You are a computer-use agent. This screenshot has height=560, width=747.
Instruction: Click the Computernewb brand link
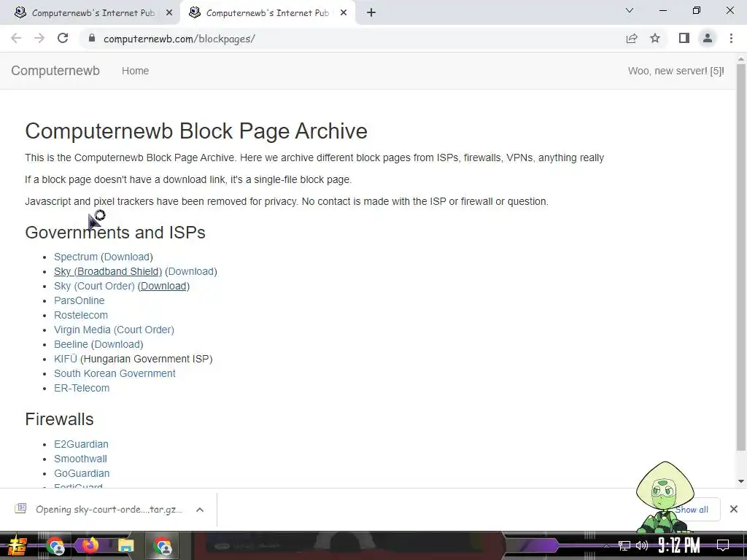point(55,71)
